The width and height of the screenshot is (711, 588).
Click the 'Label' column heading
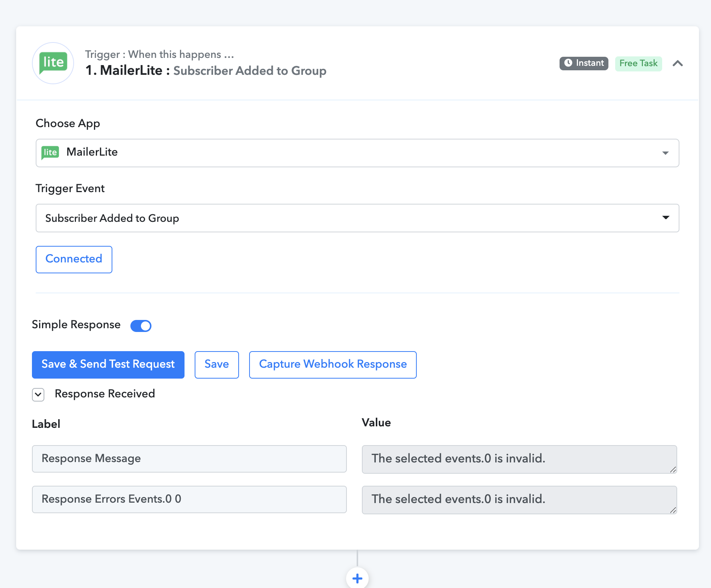point(46,424)
